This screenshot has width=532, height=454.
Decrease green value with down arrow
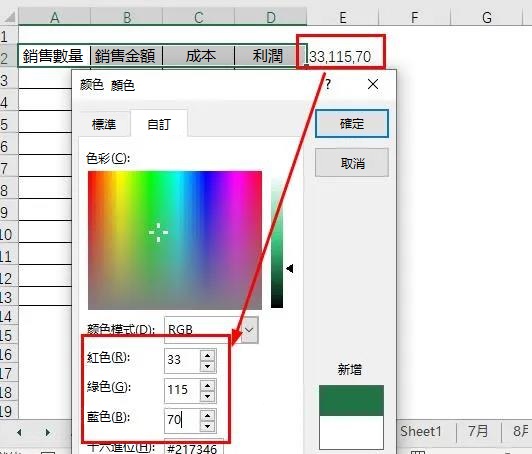[208, 396]
